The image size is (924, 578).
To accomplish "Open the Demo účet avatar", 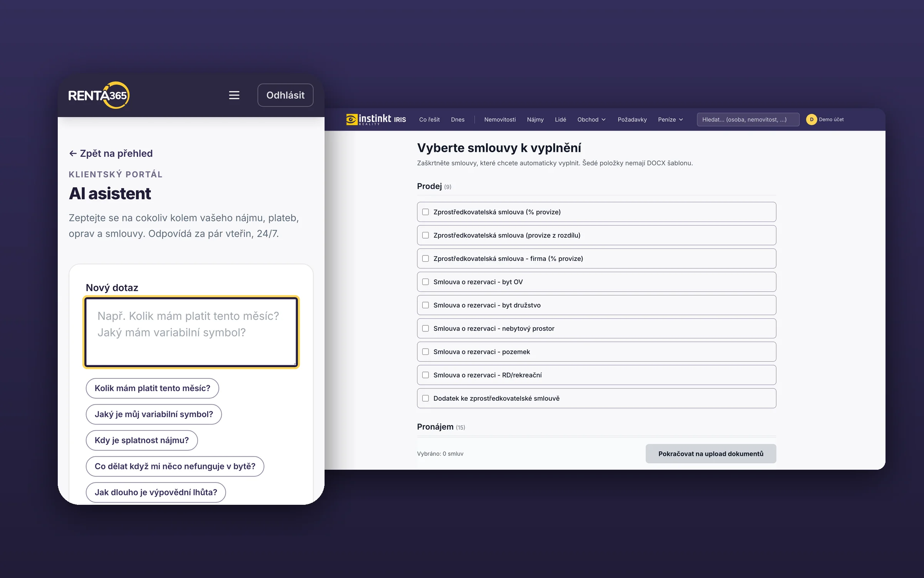I will 811,119.
